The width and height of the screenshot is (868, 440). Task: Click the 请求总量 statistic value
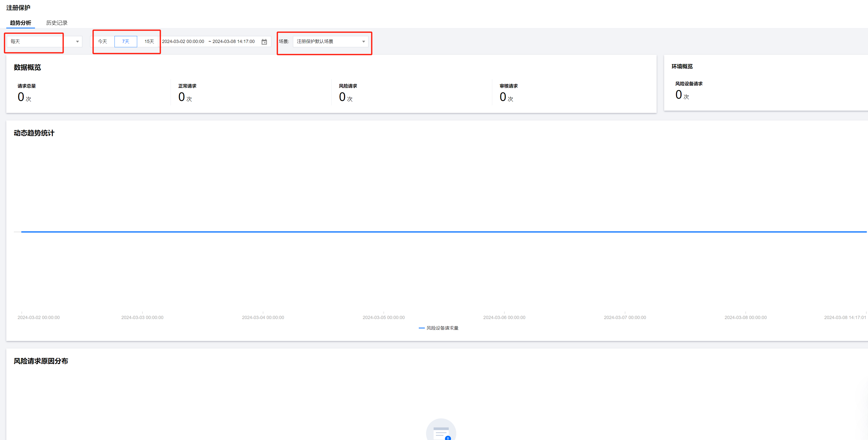[21, 97]
